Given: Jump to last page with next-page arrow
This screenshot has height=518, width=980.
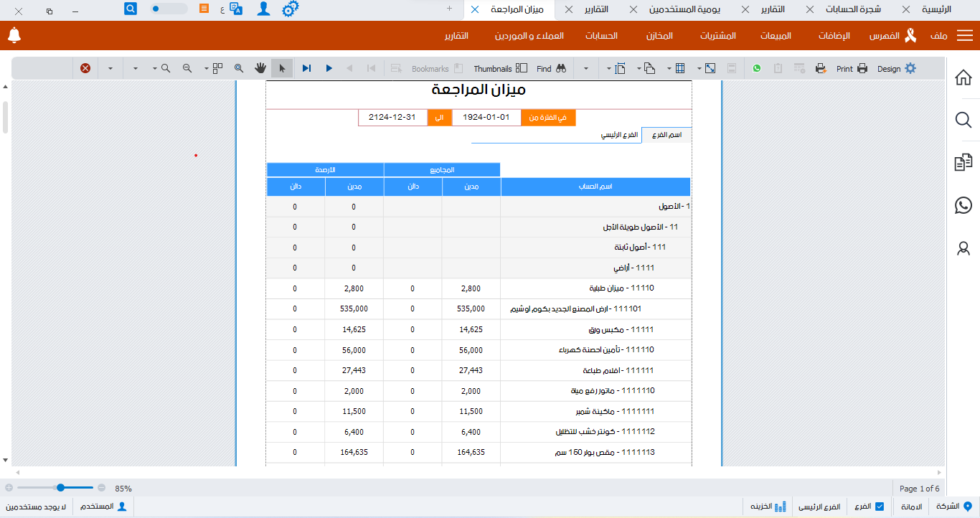Looking at the screenshot, I should click(307, 68).
